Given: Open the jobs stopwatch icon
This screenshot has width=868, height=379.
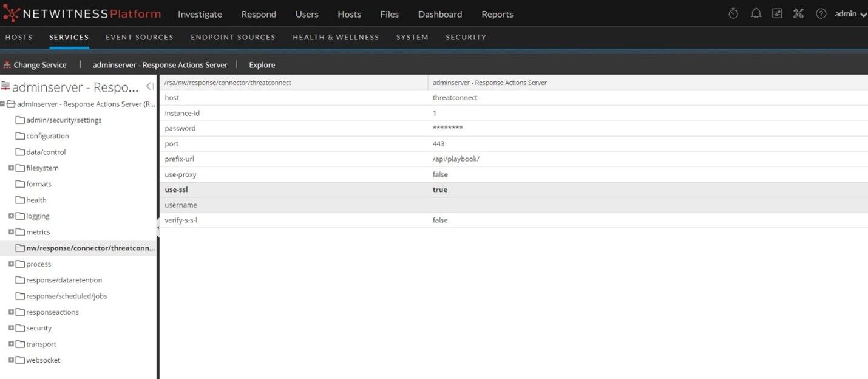Looking at the screenshot, I should click(x=733, y=14).
